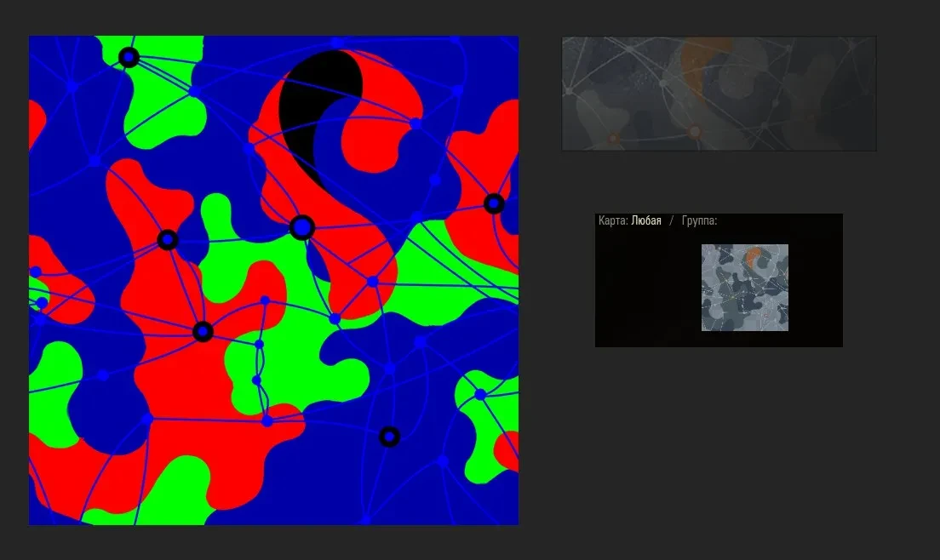Click the wide dark banner image at top right
940x560 pixels.
point(719,94)
